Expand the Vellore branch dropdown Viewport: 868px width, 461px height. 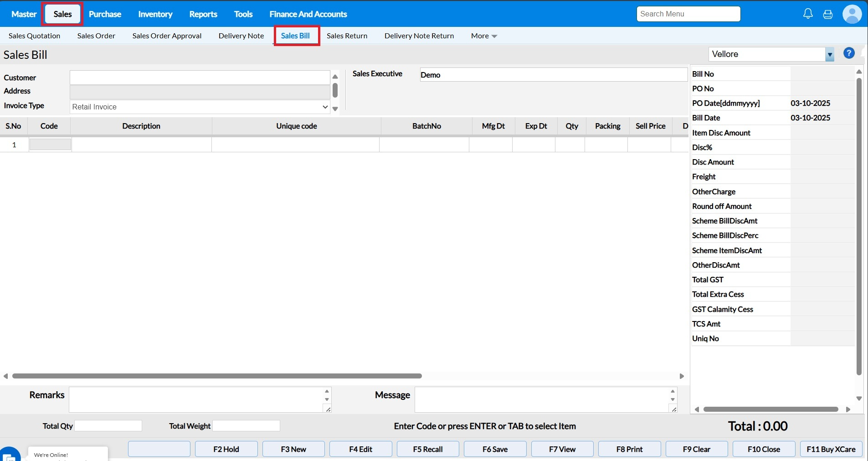(829, 54)
